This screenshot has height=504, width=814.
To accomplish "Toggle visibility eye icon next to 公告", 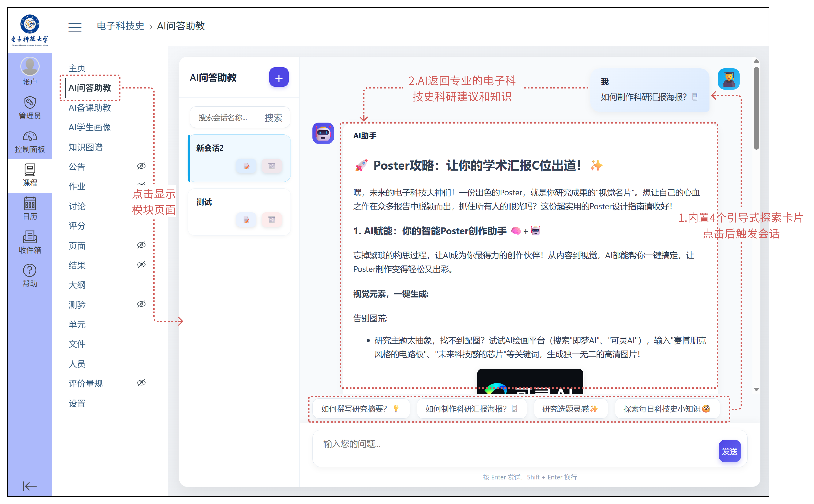I will click(141, 166).
